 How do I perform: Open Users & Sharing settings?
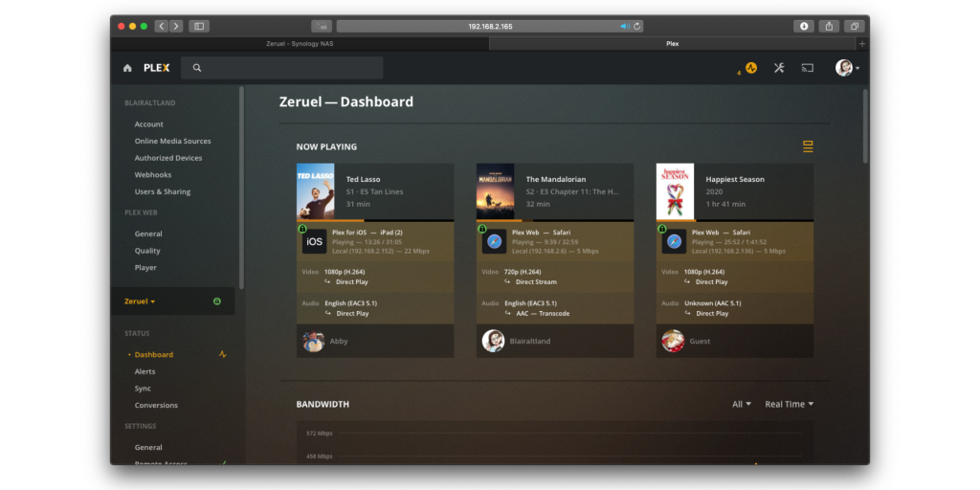[x=162, y=191]
